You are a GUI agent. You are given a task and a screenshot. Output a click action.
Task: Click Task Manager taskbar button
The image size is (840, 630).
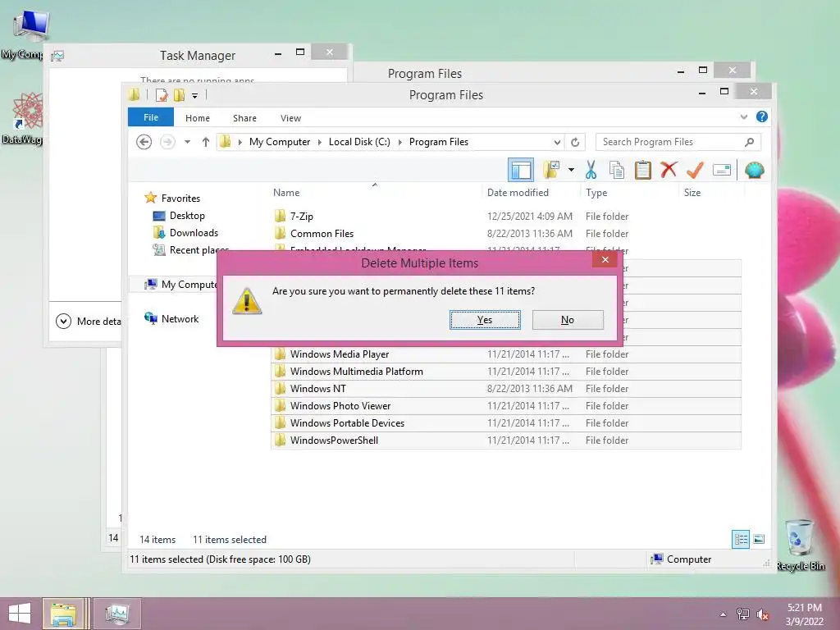[117, 614]
